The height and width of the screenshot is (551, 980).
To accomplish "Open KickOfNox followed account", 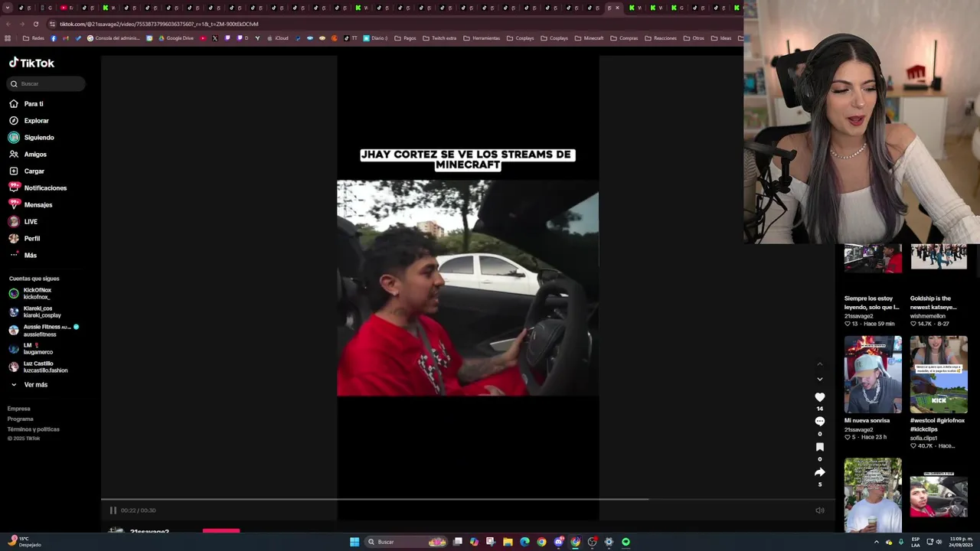I will coord(31,293).
